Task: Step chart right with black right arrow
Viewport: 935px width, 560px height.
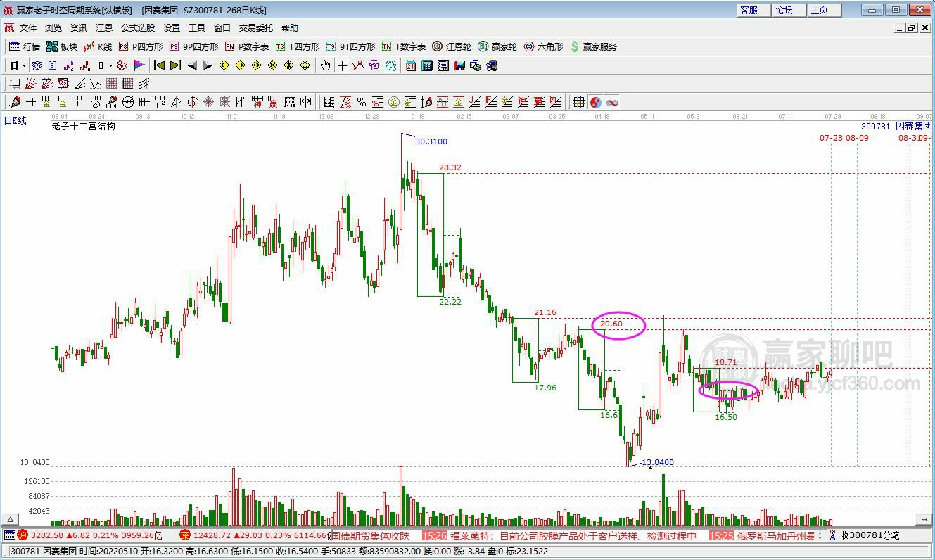Action: coord(208,65)
